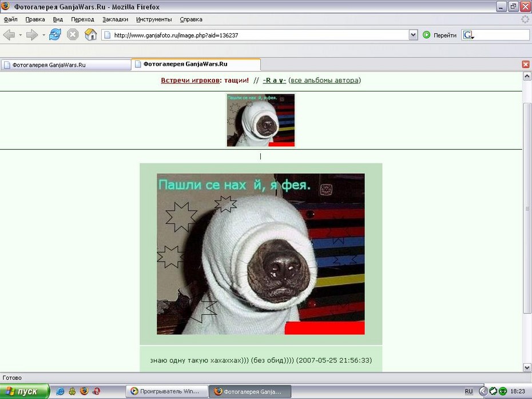Image resolution: width=532 pixels, height=399 pixels.
Task: Click the vertical scrollbar thumb
Action: [x=527, y=209]
